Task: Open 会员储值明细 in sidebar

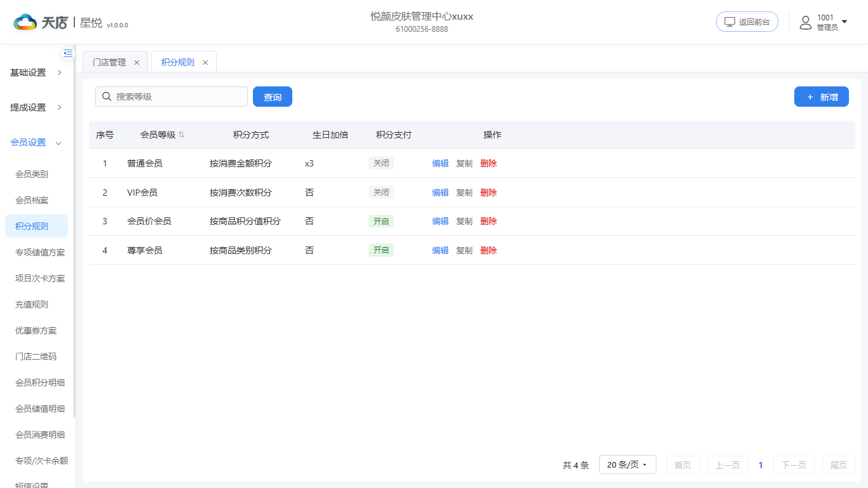Action: coord(40,409)
